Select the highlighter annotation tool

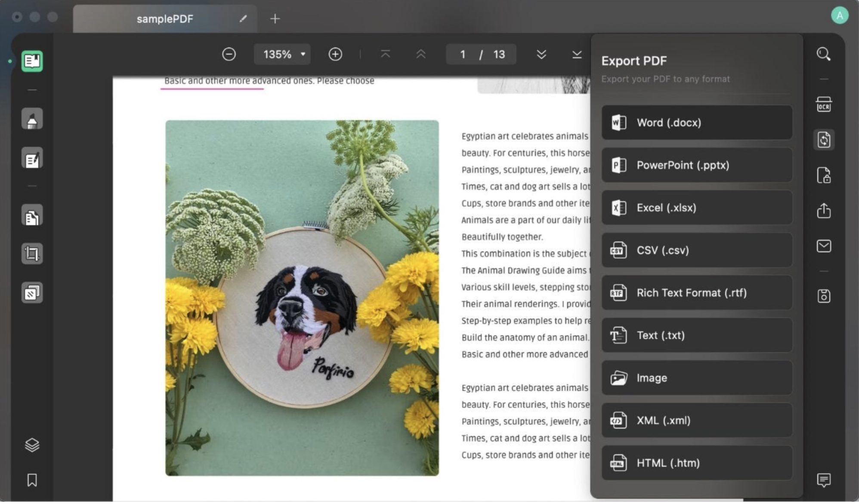click(x=32, y=119)
